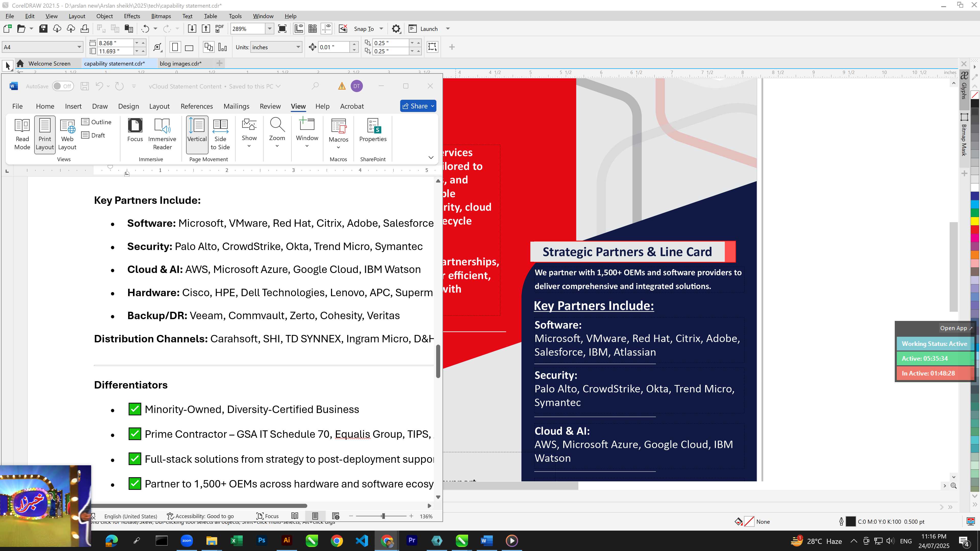Click the Undo arrow in CorelDRAW toolbar

pos(145,29)
